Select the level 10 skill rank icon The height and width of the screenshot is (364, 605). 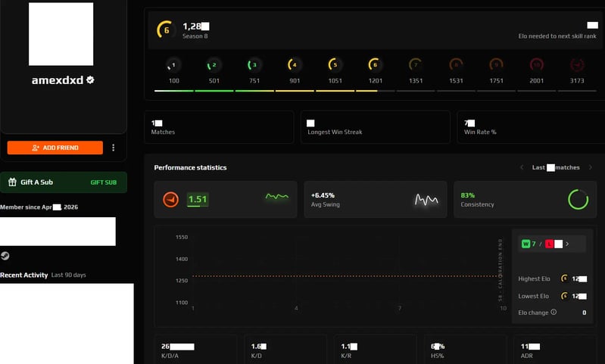[x=536, y=65]
